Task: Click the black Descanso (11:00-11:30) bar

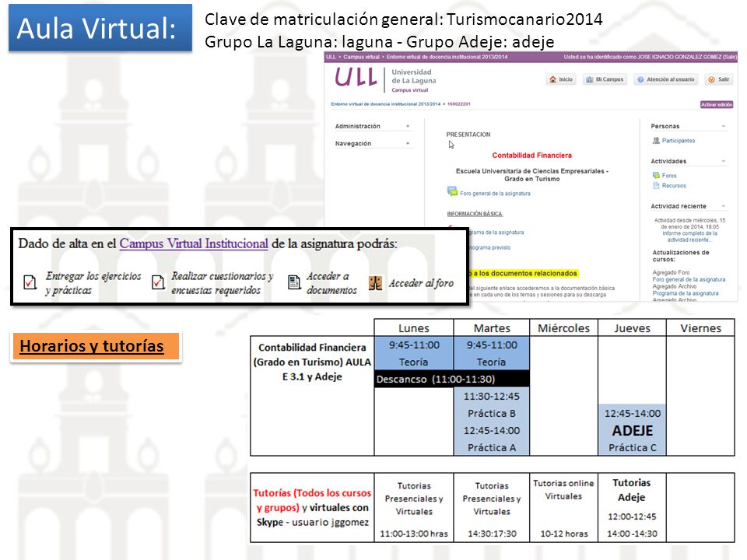Action: [451, 379]
